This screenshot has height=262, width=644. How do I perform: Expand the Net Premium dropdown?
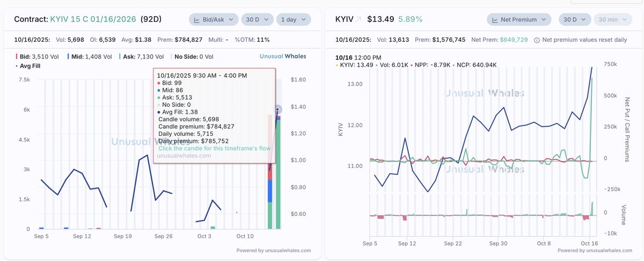(518, 20)
